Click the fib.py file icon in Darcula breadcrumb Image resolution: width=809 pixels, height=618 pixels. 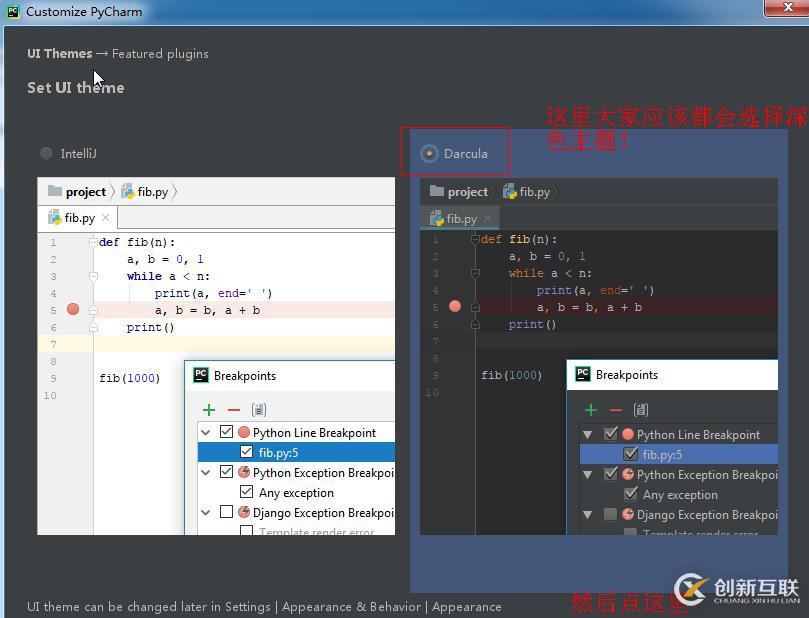510,191
